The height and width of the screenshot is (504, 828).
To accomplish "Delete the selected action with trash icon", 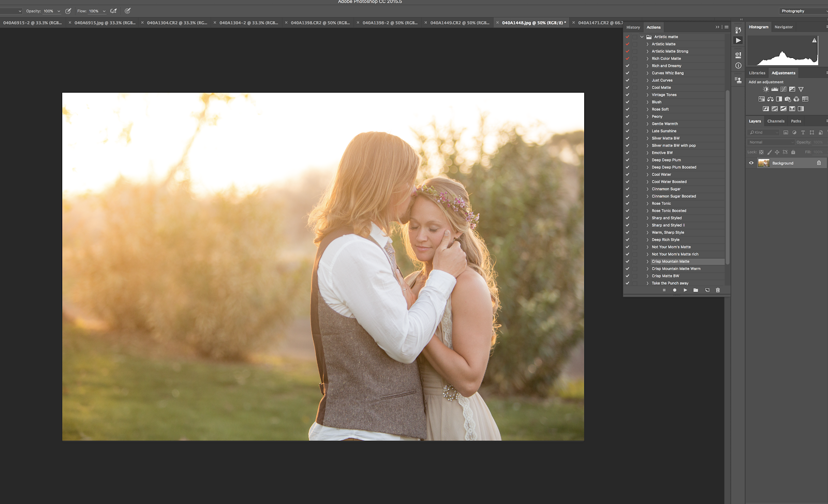I will pos(718,290).
